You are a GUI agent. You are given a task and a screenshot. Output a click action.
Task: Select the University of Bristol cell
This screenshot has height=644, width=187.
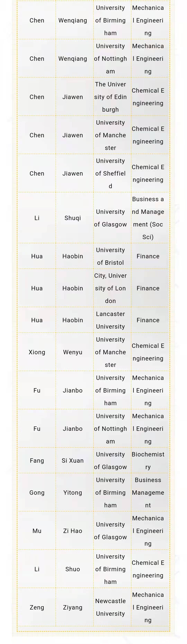point(110,256)
